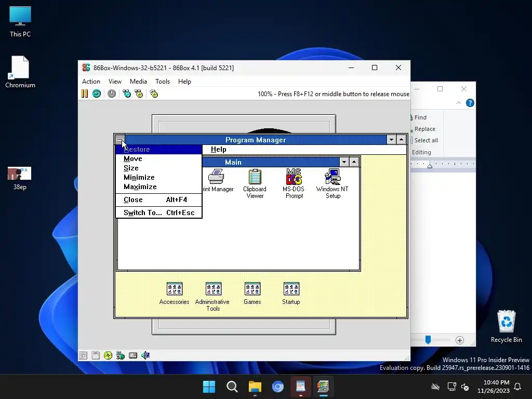Open 86Box settings gear icon in toolbar
This screenshot has width=532, height=399.
[154, 94]
